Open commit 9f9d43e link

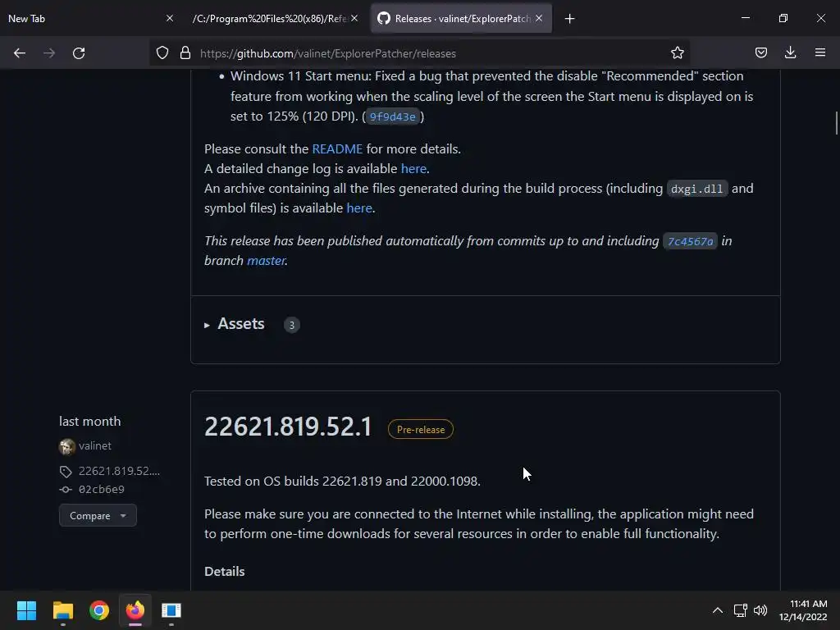click(393, 116)
